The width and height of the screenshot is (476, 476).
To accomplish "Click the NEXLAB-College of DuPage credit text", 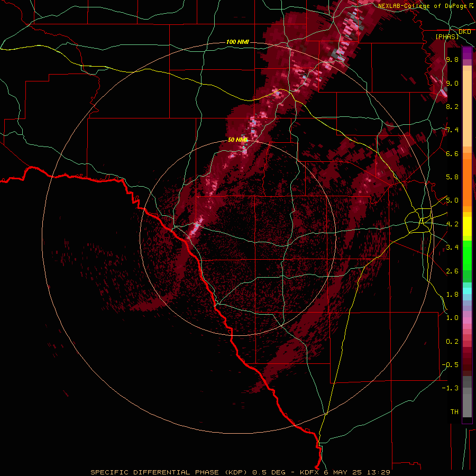I will 422,6.
